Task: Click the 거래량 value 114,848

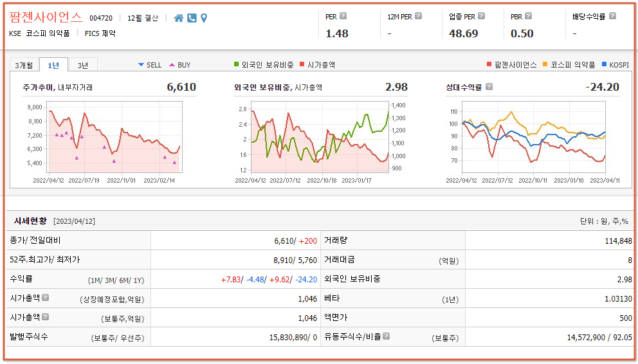Action: pos(619,241)
